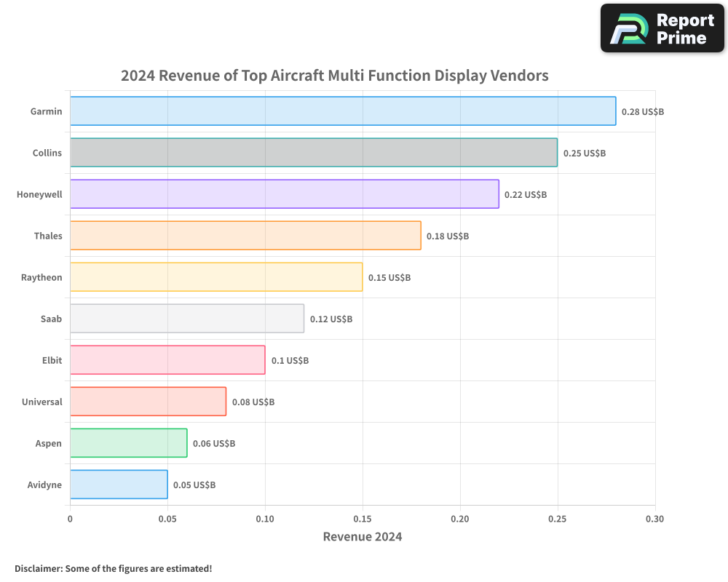Viewport: 728px width, 582px height.
Task: Select the Honeywell vendor label
Action: coord(39,194)
